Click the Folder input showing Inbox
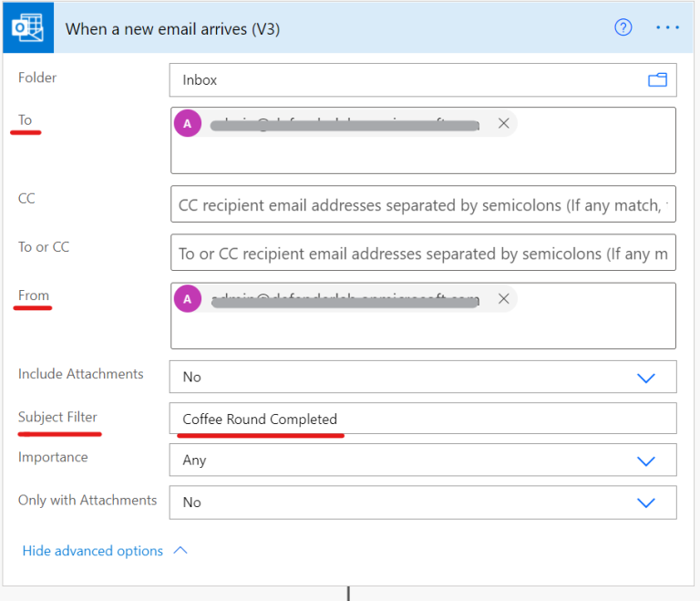The image size is (700, 601). pos(401,80)
